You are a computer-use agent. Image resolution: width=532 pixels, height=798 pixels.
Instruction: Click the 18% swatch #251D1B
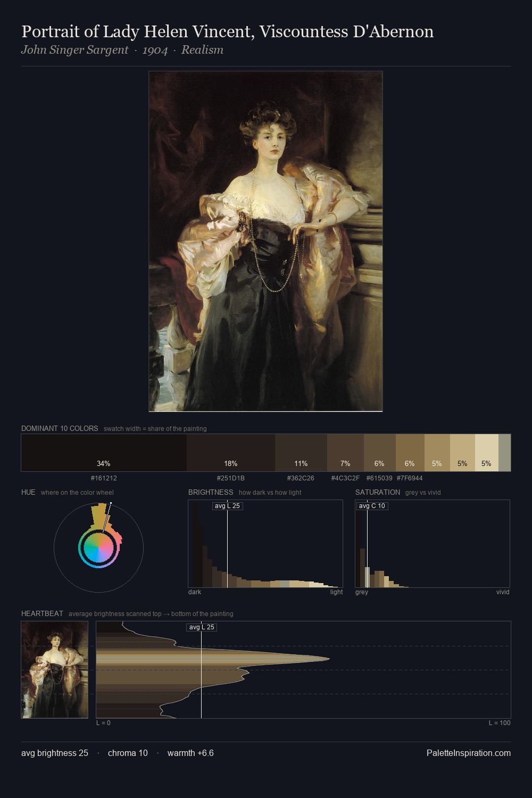[231, 453]
